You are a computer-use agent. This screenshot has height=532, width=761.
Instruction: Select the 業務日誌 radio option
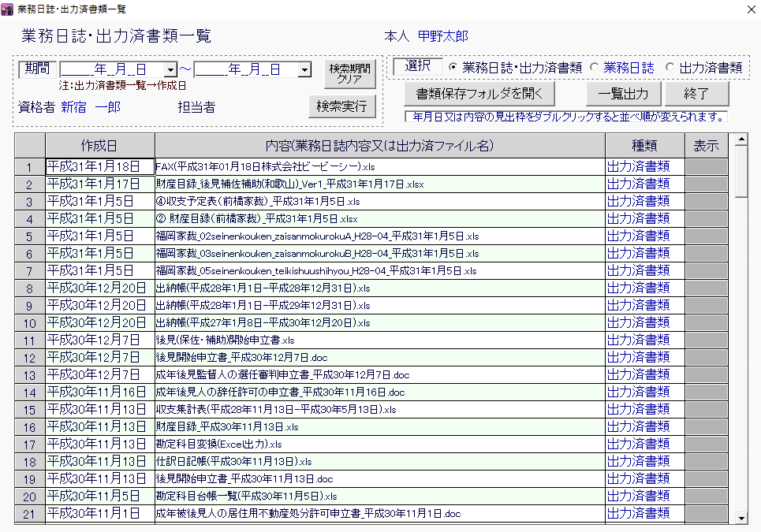[x=594, y=68]
